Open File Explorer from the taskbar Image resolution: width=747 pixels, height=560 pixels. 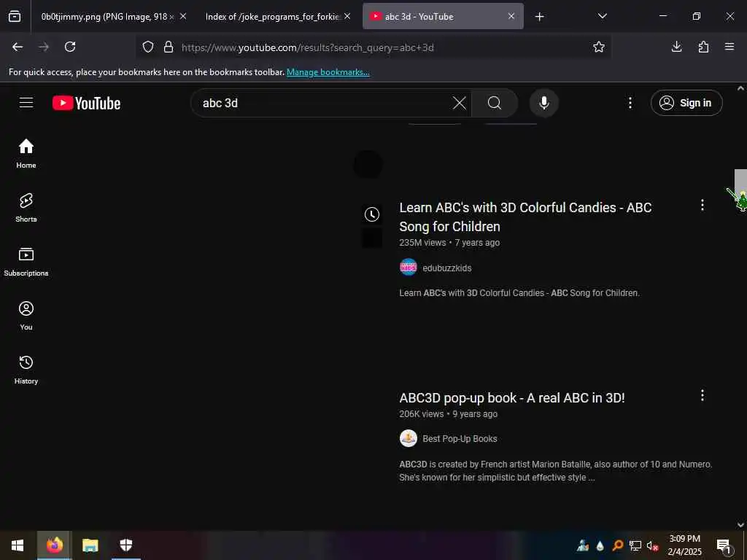(90, 545)
